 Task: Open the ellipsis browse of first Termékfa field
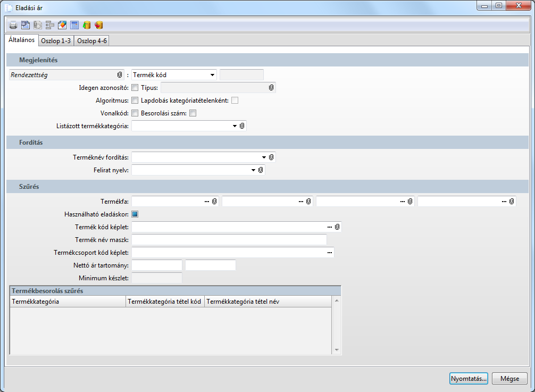[x=207, y=202]
